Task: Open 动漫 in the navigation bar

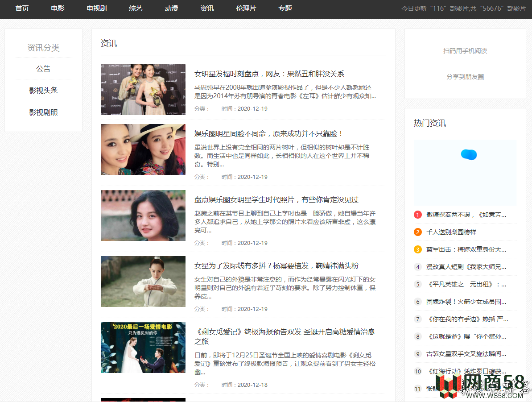Action: [x=171, y=8]
